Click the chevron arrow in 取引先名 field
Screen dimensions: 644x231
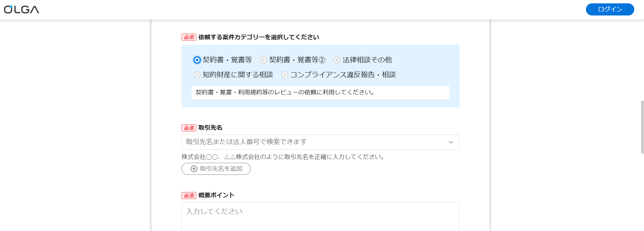pos(451,142)
